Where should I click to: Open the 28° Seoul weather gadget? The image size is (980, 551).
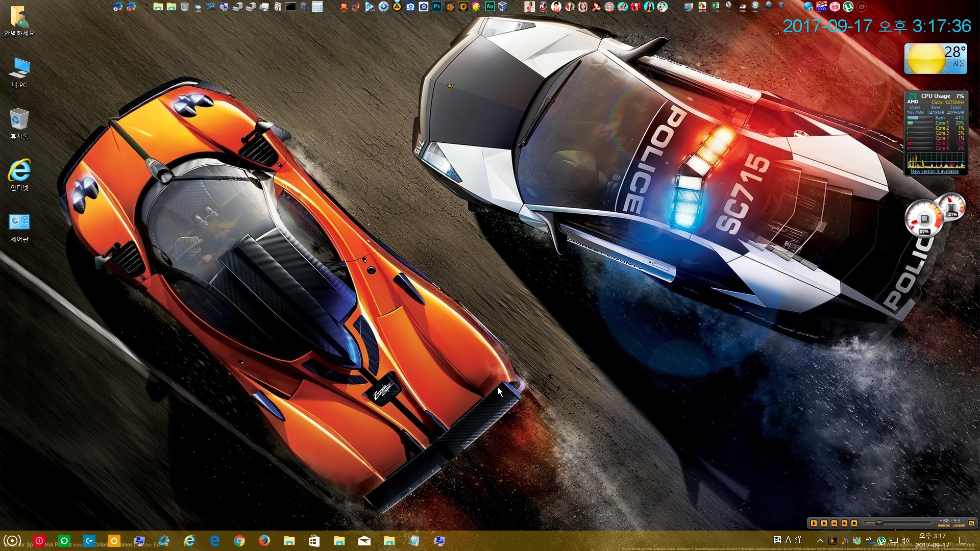point(936,59)
